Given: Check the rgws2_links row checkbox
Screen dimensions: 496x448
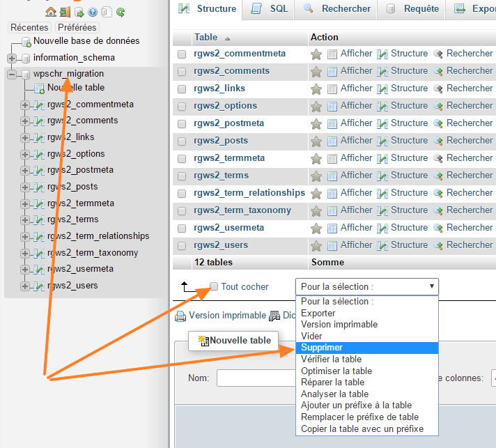Looking at the screenshot, I should [x=182, y=89].
